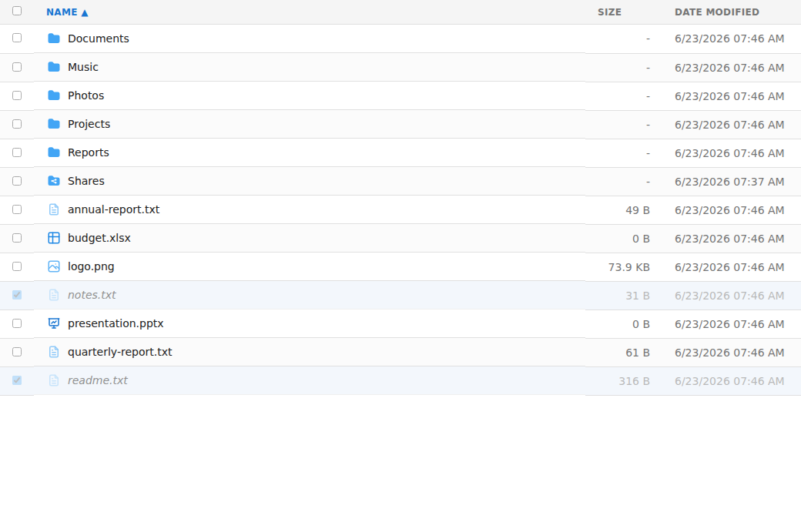Click the Reports folder icon
801x532 pixels.
point(54,152)
